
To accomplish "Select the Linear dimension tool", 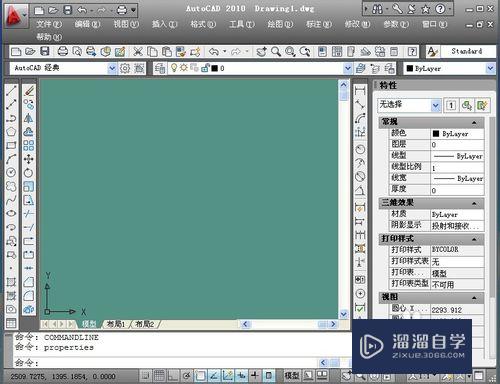I will [x=360, y=91].
